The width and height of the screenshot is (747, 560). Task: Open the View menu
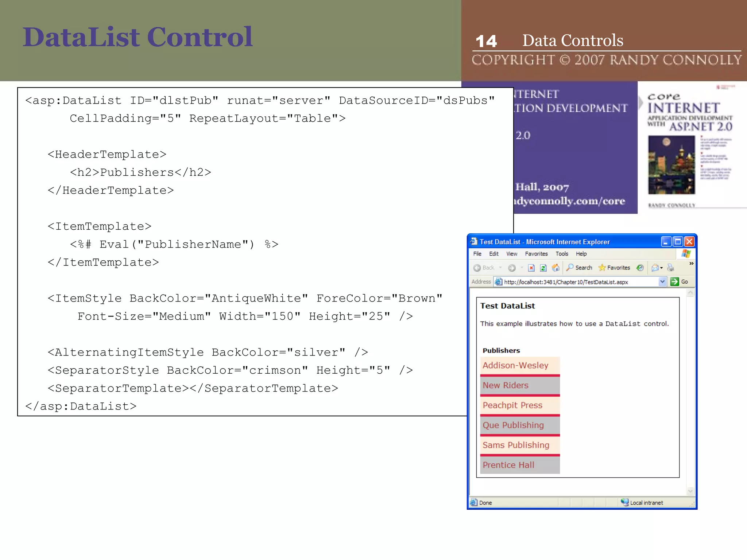[511, 254]
